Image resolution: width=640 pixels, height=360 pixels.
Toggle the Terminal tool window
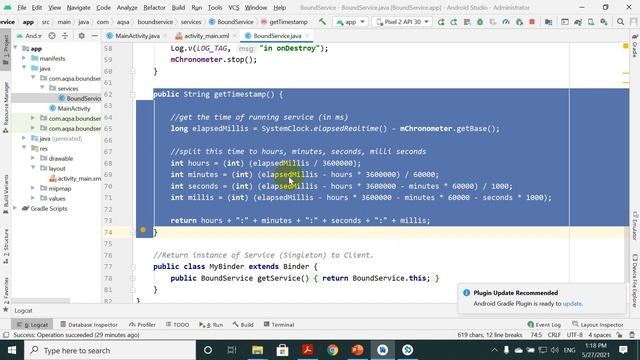279,325
